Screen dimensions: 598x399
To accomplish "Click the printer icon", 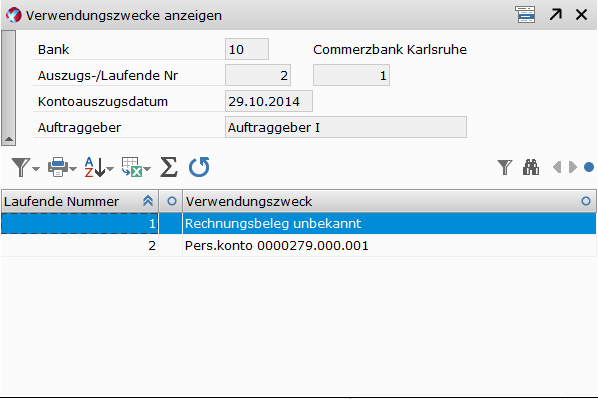I will [x=58, y=167].
